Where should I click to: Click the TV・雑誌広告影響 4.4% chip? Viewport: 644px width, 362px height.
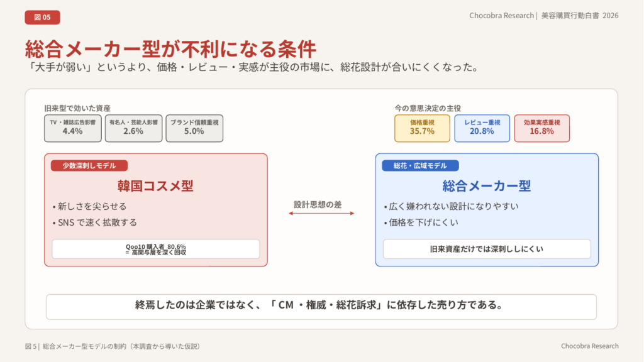73,128
